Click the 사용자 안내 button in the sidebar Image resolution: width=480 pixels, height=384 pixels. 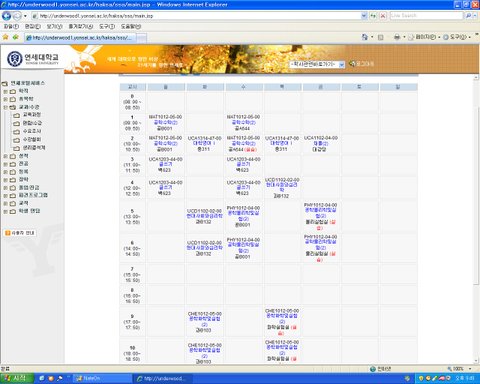20,233
